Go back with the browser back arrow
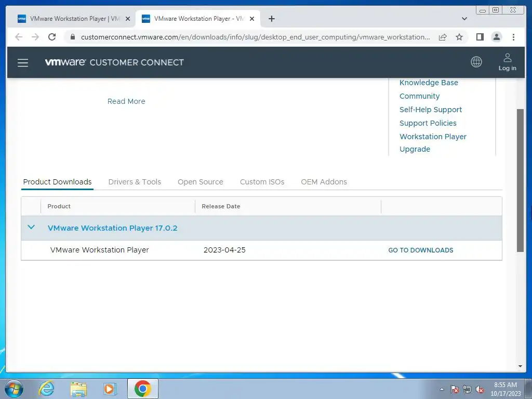Screen dimensions: 532x399 click(19, 37)
